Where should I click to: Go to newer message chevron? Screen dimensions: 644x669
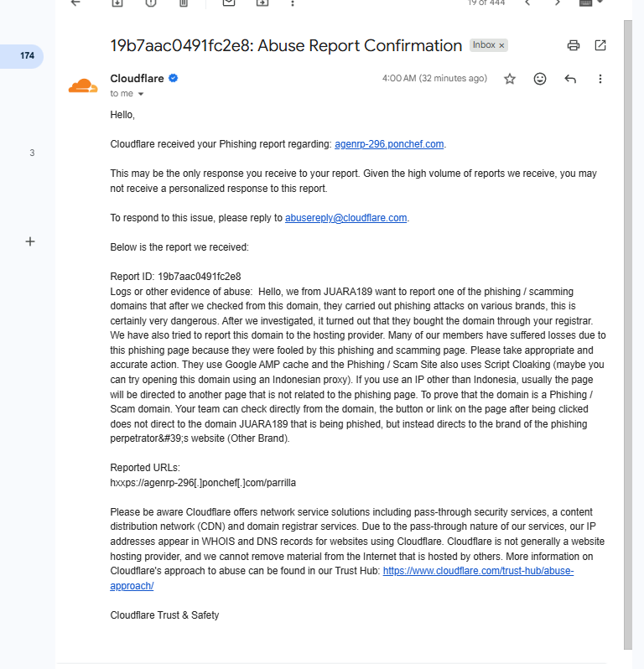(527, 3)
